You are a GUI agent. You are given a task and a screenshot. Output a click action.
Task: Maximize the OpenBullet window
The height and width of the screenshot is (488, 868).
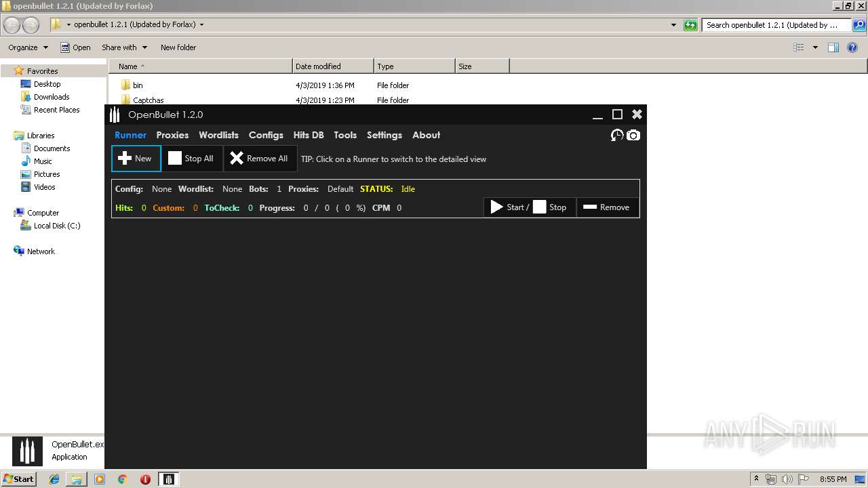617,115
